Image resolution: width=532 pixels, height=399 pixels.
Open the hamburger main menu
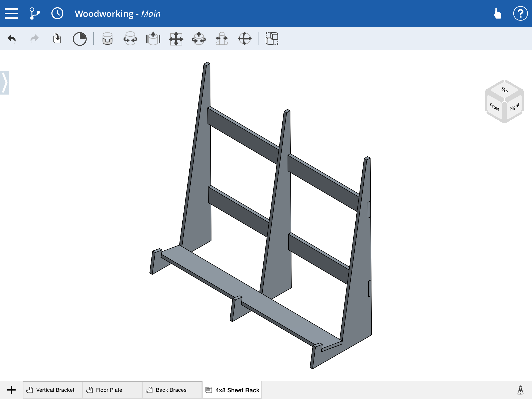[x=11, y=14]
